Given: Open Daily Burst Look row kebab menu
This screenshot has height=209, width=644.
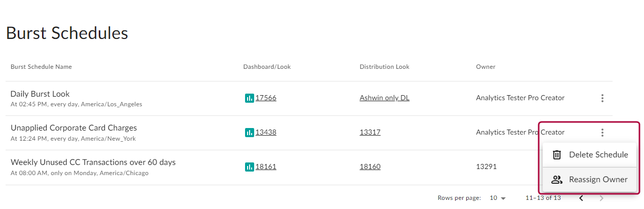Looking at the screenshot, I should pos(602,98).
